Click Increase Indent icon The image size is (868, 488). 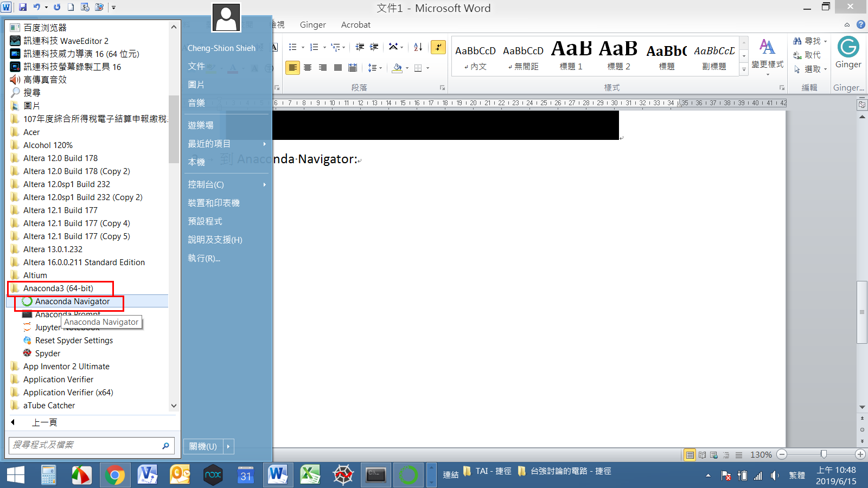(374, 47)
